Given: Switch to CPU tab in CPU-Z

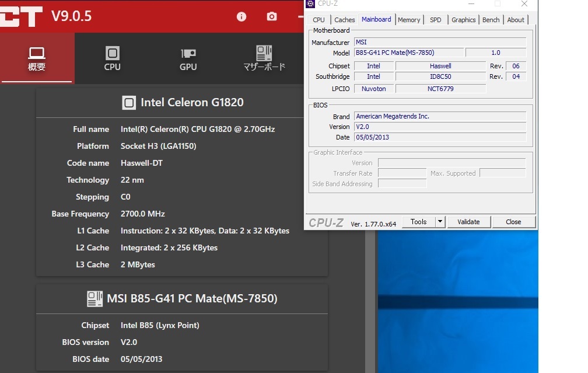Looking at the screenshot, I should (x=318, y=20).
